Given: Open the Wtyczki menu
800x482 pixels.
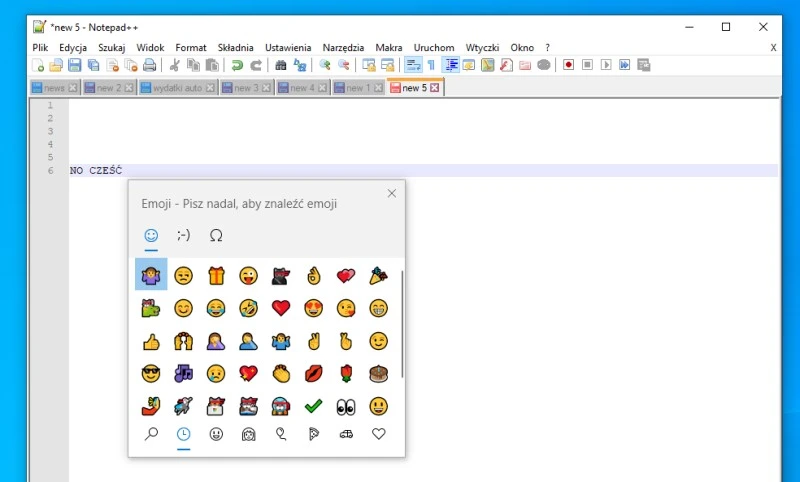Looking at the screenshot, I should (482, 47).
